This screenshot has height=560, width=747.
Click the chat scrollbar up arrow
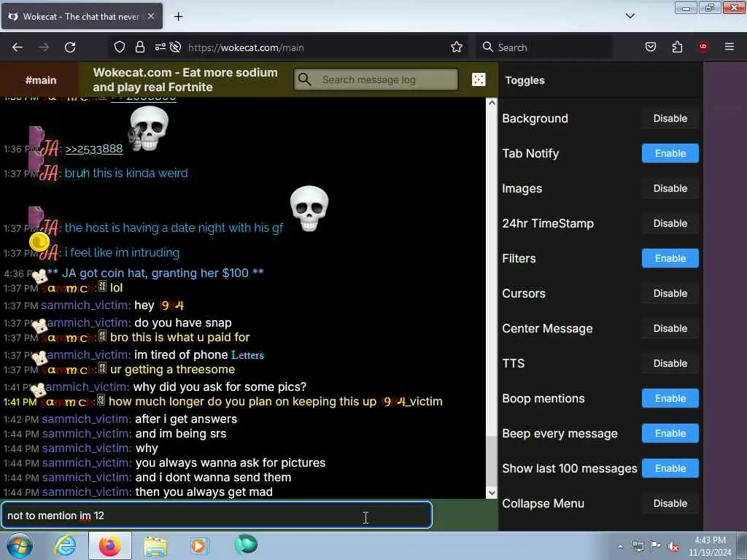tap(492, 102)
